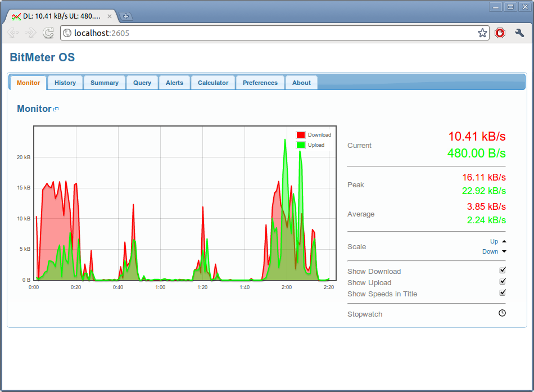534x392 pixels.
Task: Click the 2:00 x-axis time label
Action: click(x=287, y=287)
